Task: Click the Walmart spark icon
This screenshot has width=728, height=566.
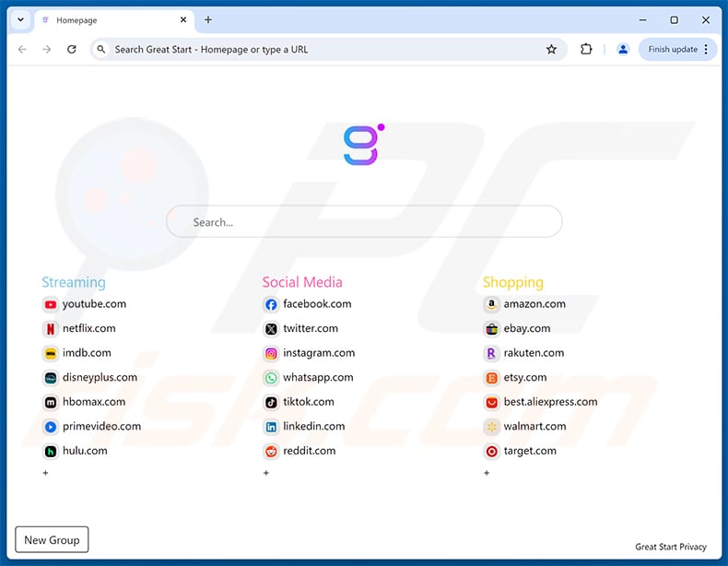Action: 492,427
